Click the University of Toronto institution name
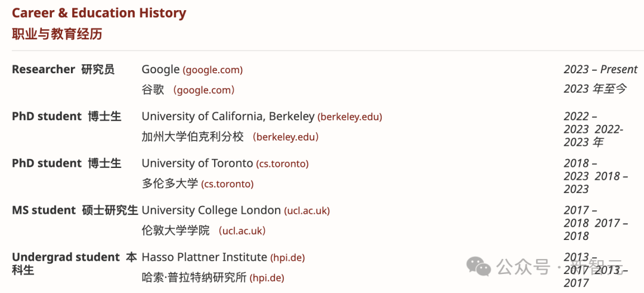 pyautogui.click(x=197, y=163)
